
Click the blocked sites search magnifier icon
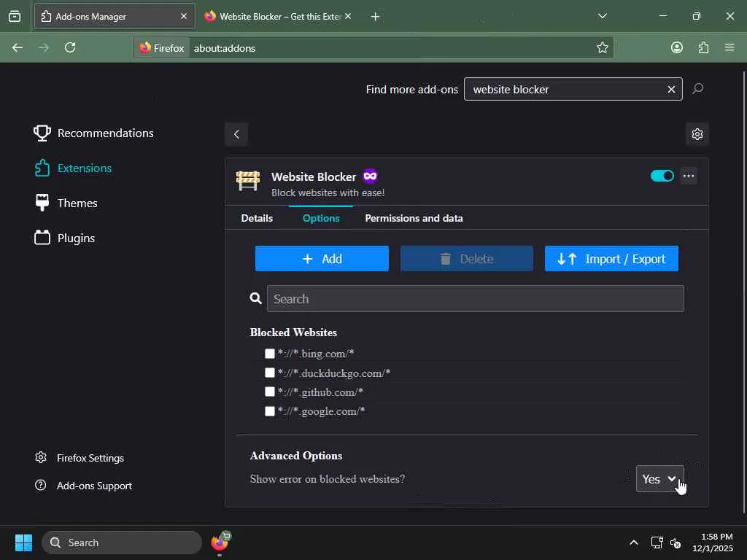click(x=256, y=298)
